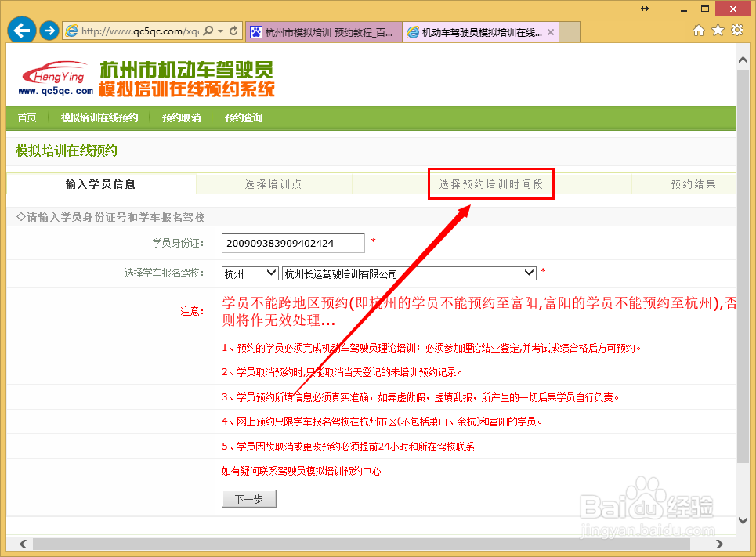This screenshot has height=557, width=756.
Task: Click the 学员身份证 label text
Action: tap(178, 243)
